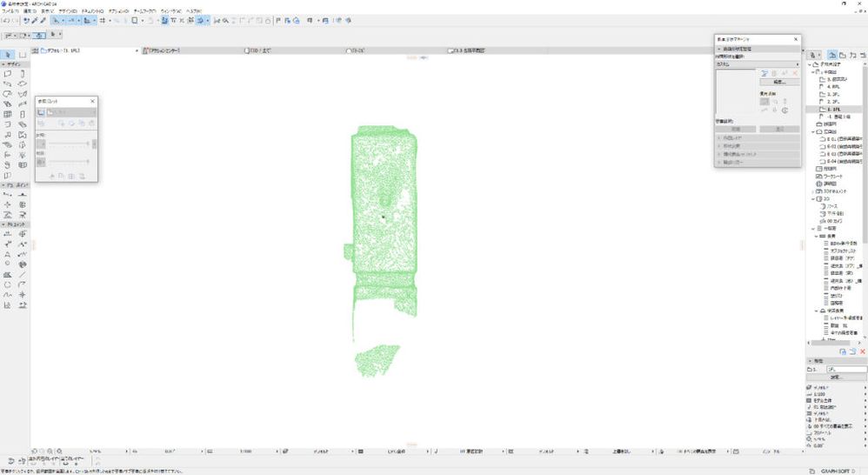Open View Map in Navigator

[x=843, y=55]
